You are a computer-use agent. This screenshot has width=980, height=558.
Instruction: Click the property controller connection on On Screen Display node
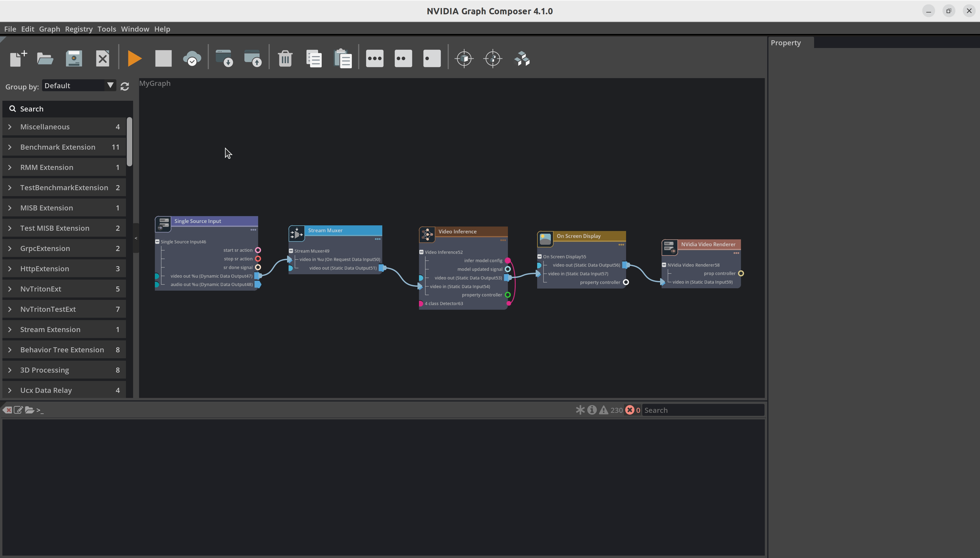625,282
